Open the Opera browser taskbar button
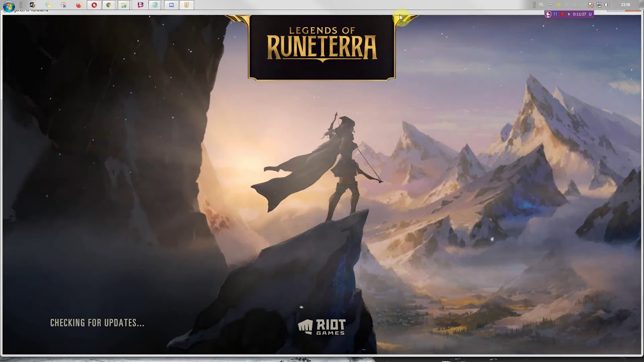 click(x=94, y=5)
